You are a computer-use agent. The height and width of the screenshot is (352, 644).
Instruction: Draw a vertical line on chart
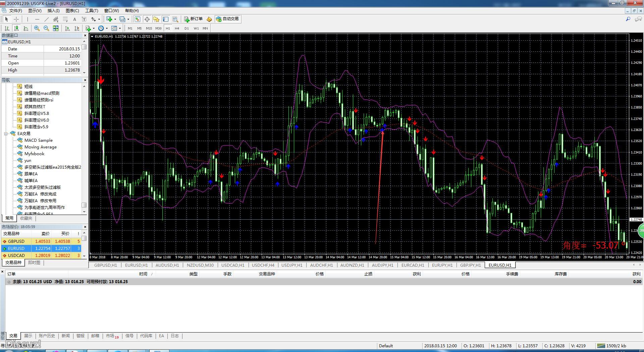tap(28, 19)
